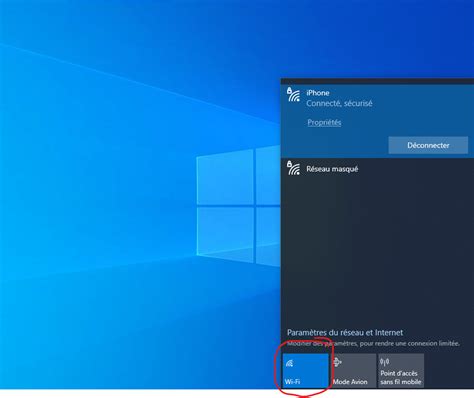Click the Déconnecter button
The height and width of the screenshot is (398, 474).
(x=428, y=145)
